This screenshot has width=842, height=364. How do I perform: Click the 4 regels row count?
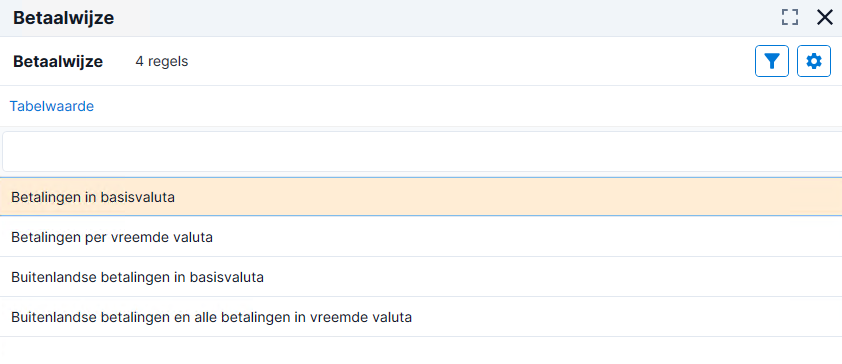click(x=162, y=62)
